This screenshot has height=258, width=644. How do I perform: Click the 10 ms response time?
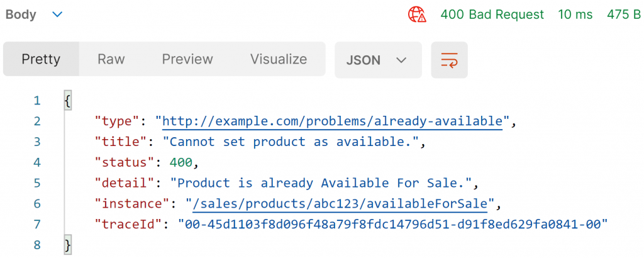click(x=575, y=15)
